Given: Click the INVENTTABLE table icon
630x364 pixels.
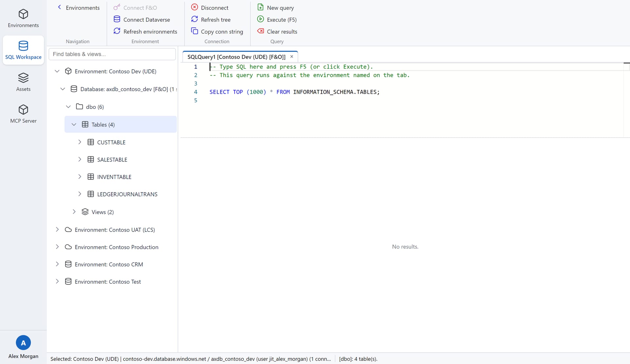Looking at the screenshot, I should [x=91, y=177].
